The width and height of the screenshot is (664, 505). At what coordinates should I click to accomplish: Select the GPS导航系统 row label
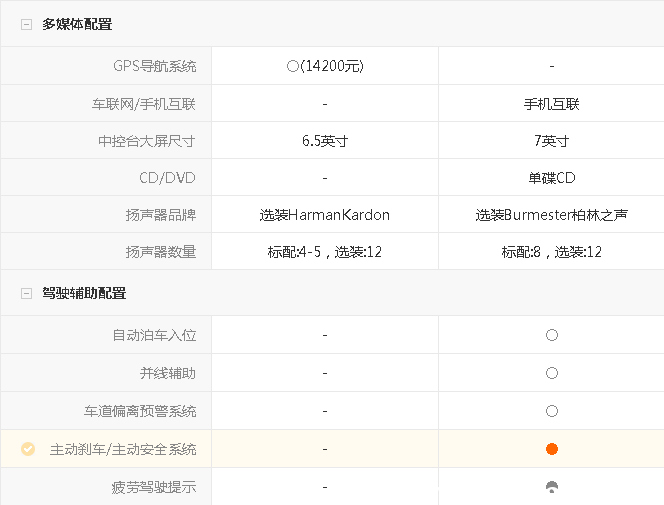tap(154, 66)
